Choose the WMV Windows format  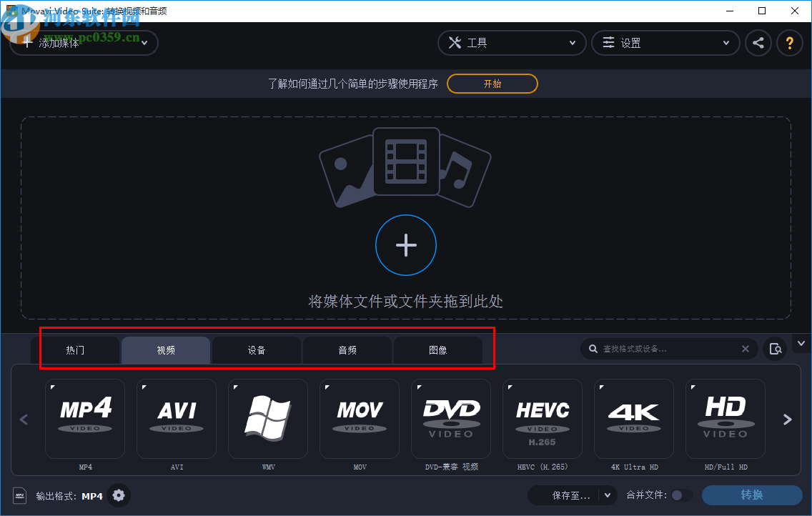(x=268, y=420)
